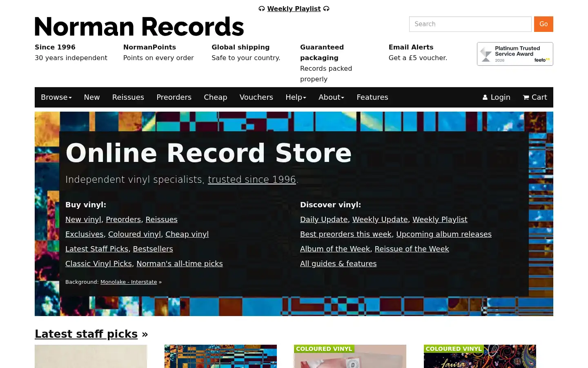Image resolution: width=588 pixels, height=368 pixels.
Task: Open the Reissues link under Buy vinyl
Action: coord(162,220)
